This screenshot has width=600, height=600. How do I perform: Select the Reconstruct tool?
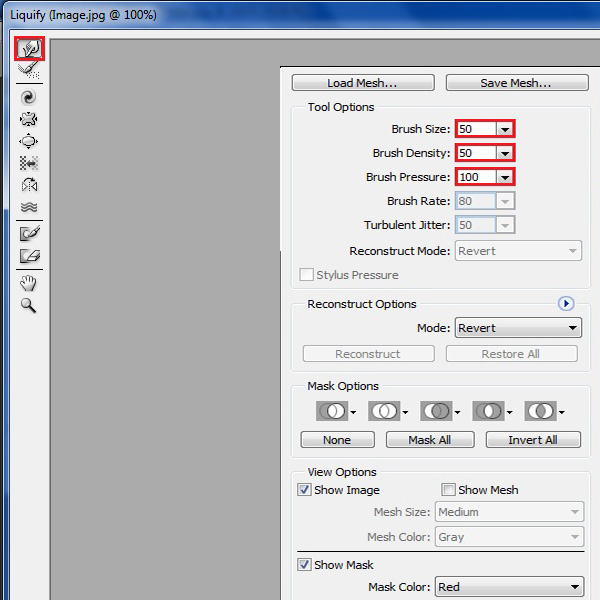pos(29,70)
